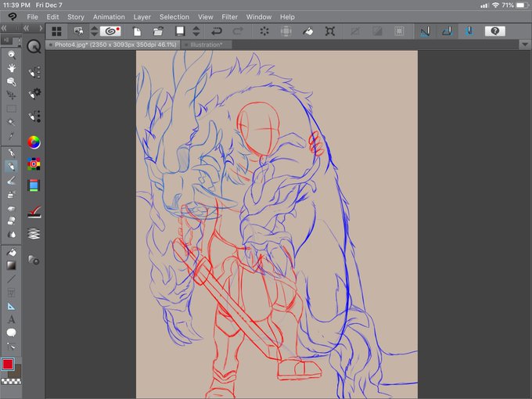This screenshot has height=399, width=532.
Task: Open the Selection menu
Action: (174, 16)
